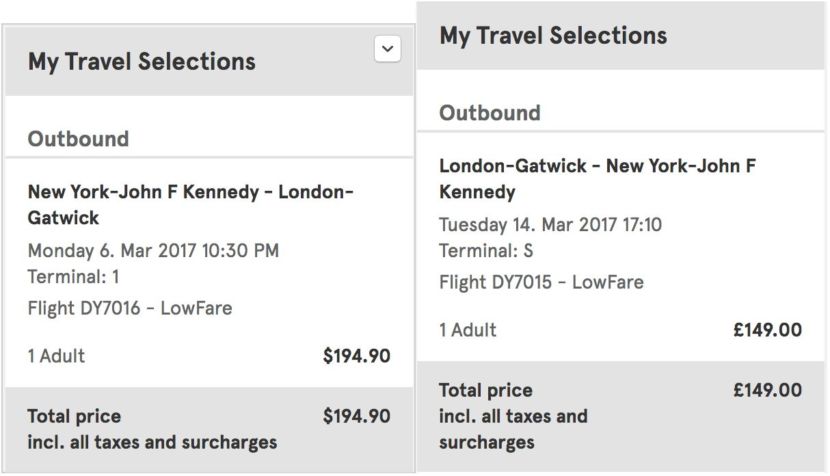Select the Monday 6. Mar 2017 departure date
The image size is (830, 476).
(x=153, y=250)
